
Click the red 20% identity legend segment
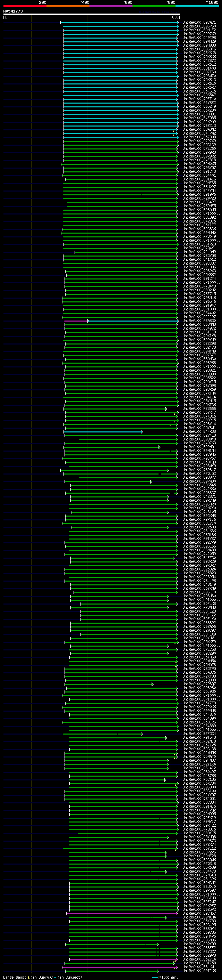pos(25,6)
